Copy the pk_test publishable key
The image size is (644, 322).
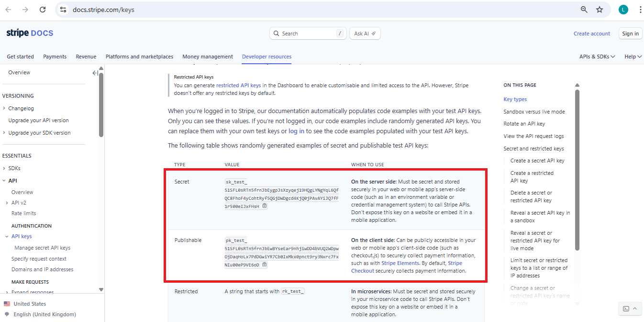tap(265, 264)
